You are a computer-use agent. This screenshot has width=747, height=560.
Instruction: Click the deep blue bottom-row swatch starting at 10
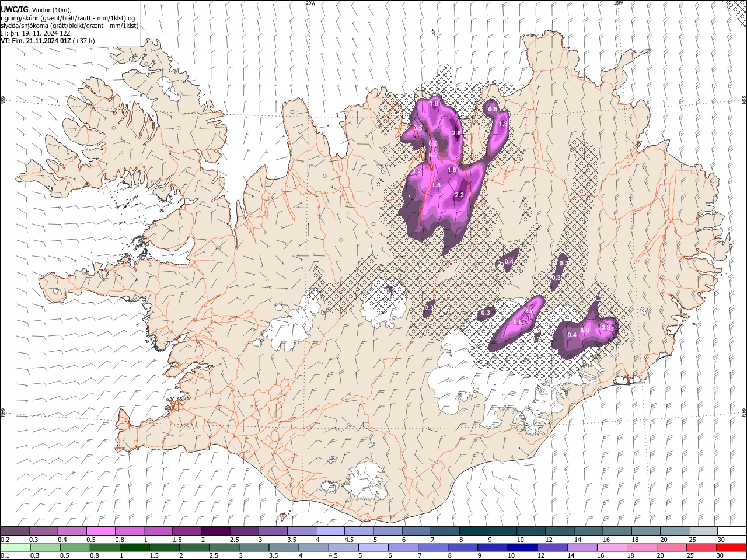tap(522, 547)
